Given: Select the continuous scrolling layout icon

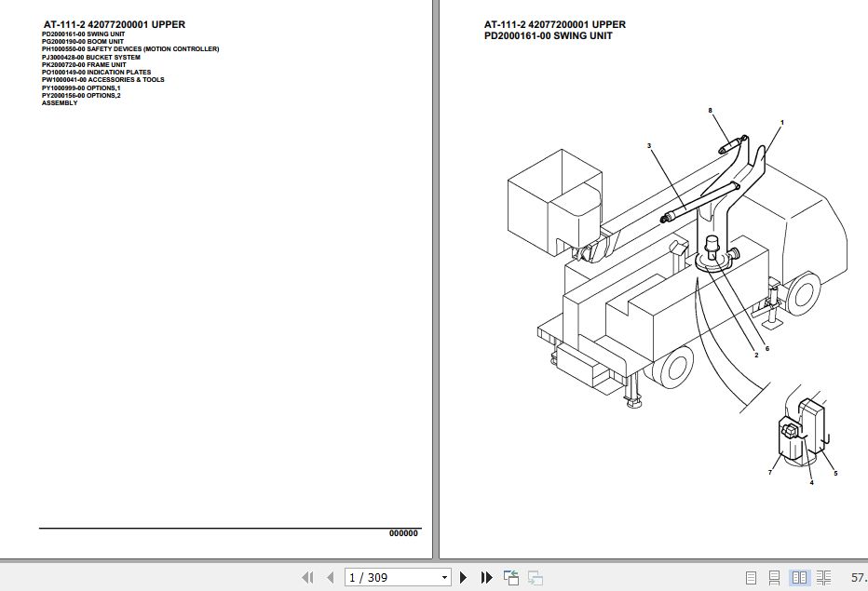Looking at the screenshot, I should click(775, 577).
